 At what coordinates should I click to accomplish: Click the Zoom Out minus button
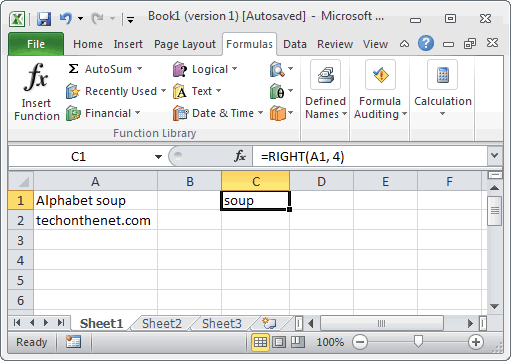[360, 342]
